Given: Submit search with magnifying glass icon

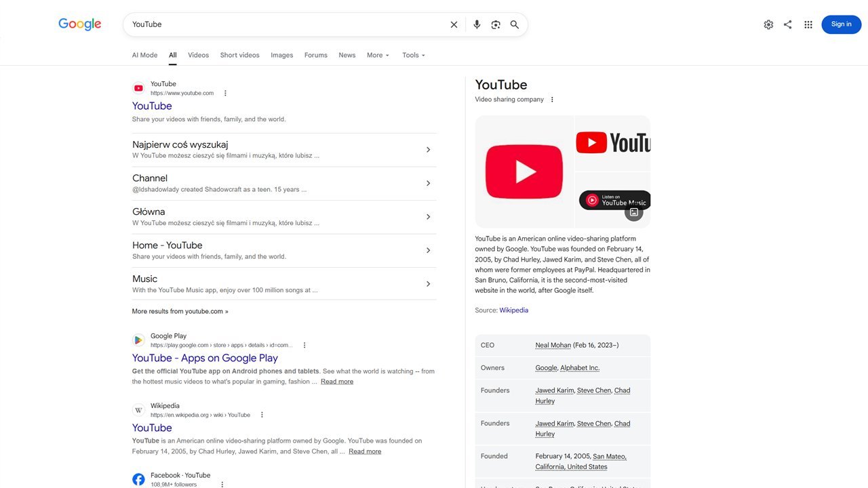Looking at the screenshot, I should 515,24.
